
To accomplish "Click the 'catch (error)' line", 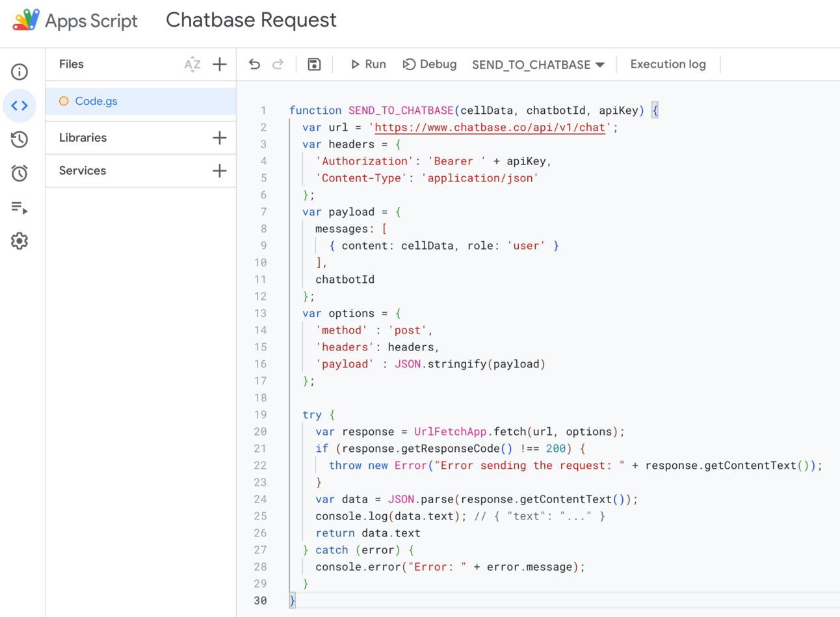I will 358,550.
